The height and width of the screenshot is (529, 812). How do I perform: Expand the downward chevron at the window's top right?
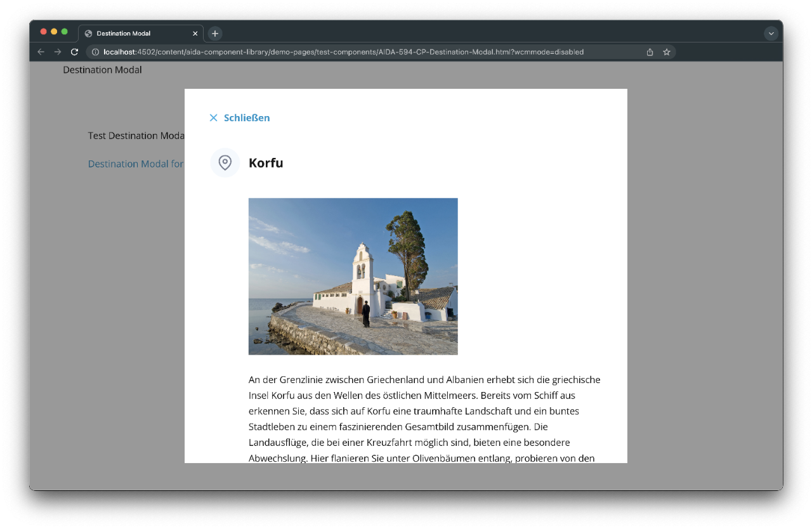(771, 33)
